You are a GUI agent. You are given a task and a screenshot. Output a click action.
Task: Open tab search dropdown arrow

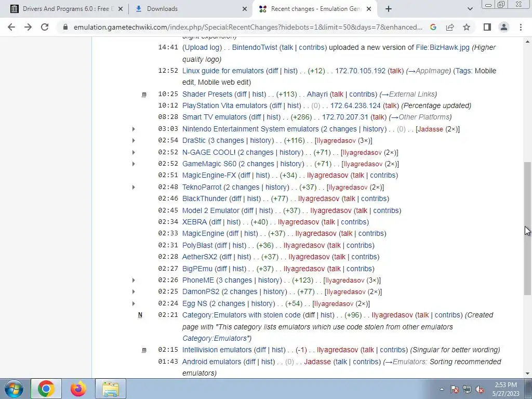point(470,9)
